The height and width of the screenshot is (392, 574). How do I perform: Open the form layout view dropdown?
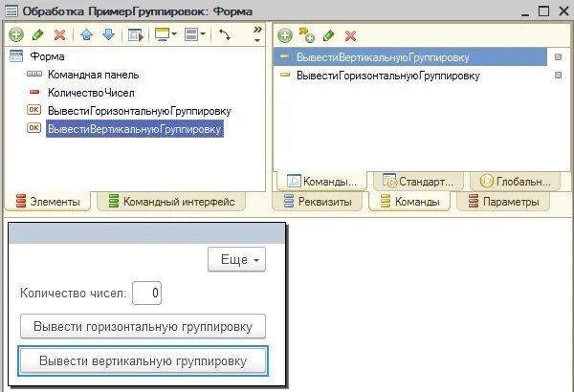(195, 34)
